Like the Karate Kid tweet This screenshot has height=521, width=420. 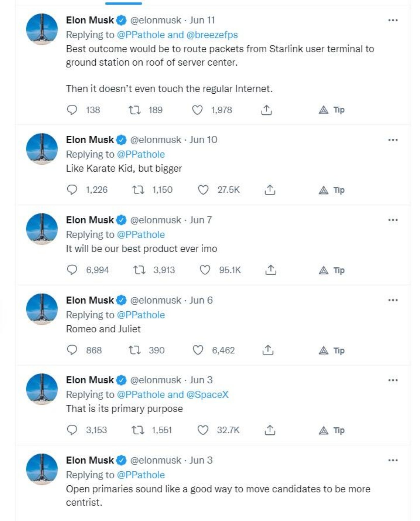tap(203, 190)
